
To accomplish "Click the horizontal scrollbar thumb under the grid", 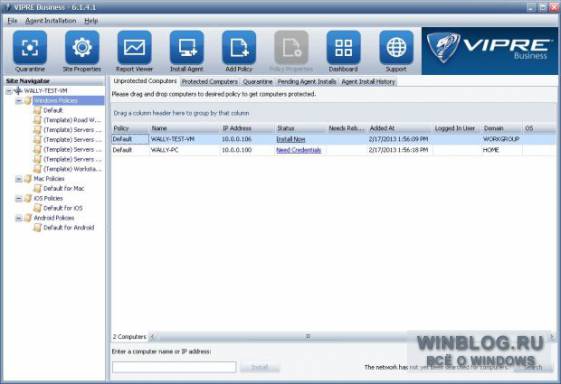I will coord(308,336).
